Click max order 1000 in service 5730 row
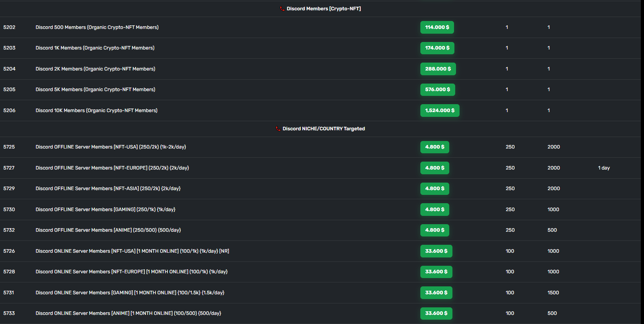 coord(553,210)
